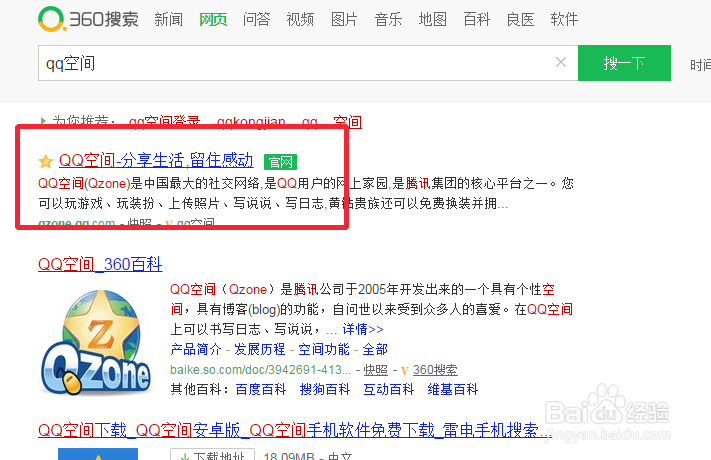Open the 空间功能 link
The width and height of the screenshot is (711, 460).
[x=324, y=349]
